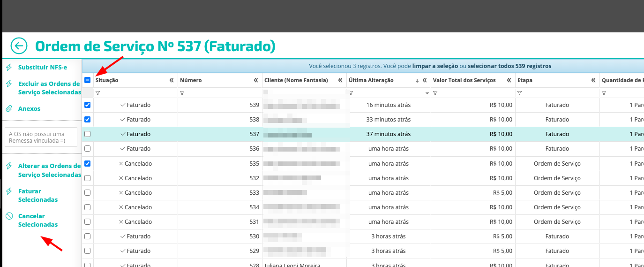Click the lightning icon beside Faturar Selecionadas

click(x=9, y=191)
